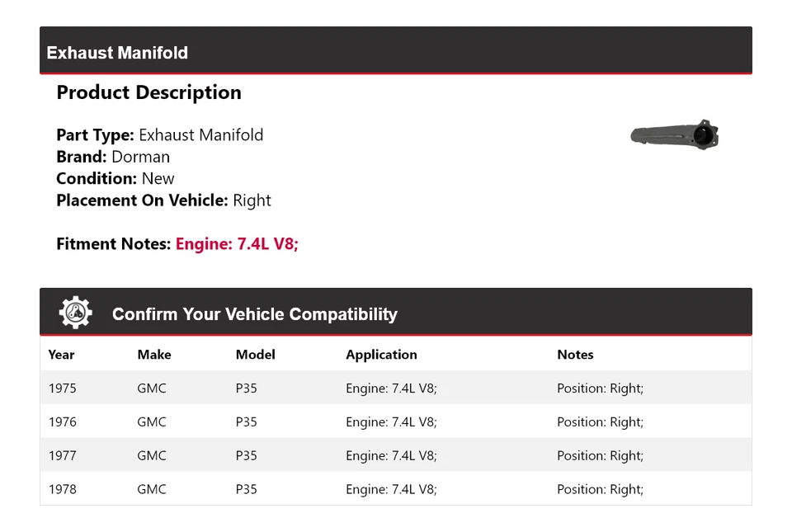Click the Model column header
This screenshot has width=792, height=532.
pos(255,355)
